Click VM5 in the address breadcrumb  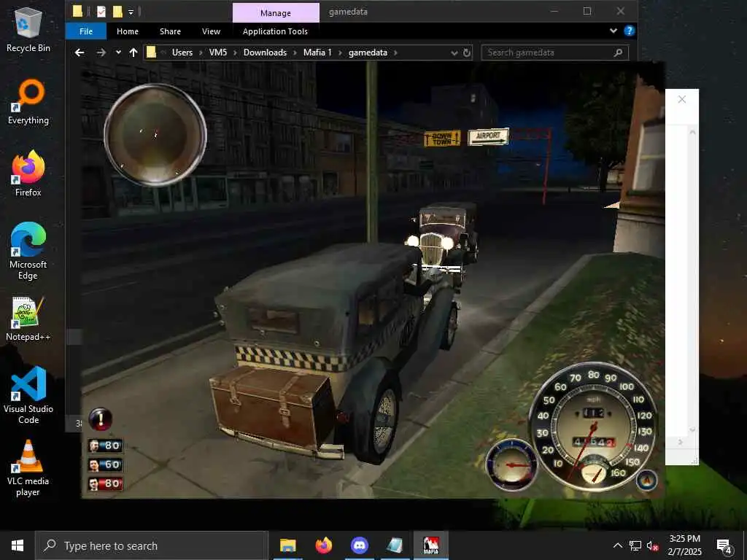click(218, 52)
